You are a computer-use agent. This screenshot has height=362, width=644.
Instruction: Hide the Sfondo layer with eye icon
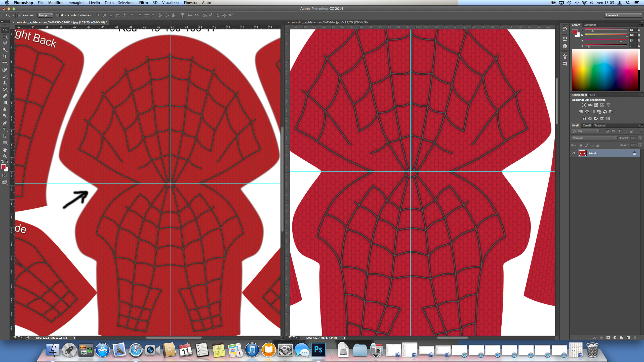tap(574, 153)
